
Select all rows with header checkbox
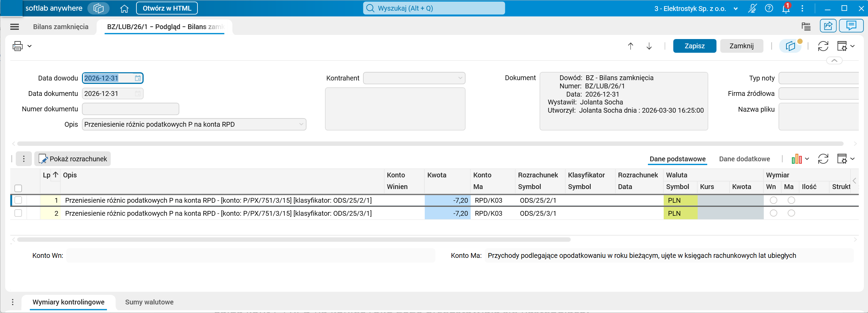[18, 188]
